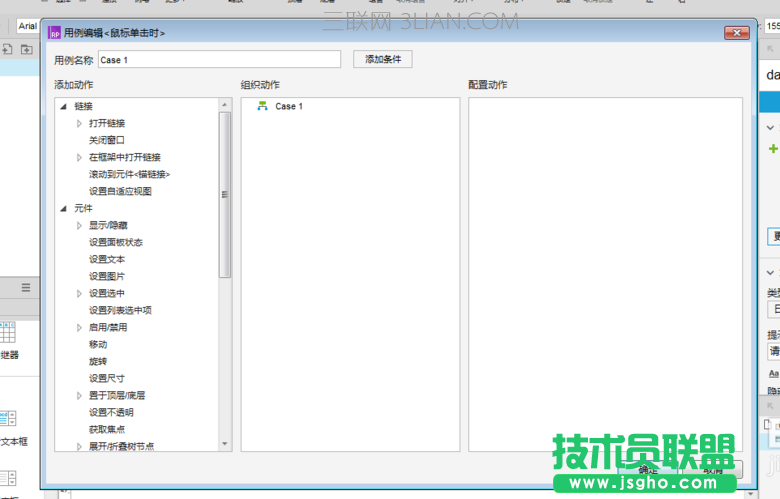The height and width of the screenshot is (499, 780).
Task: Click the action list scrollbar thumb
Action: (x=224, y=195)
